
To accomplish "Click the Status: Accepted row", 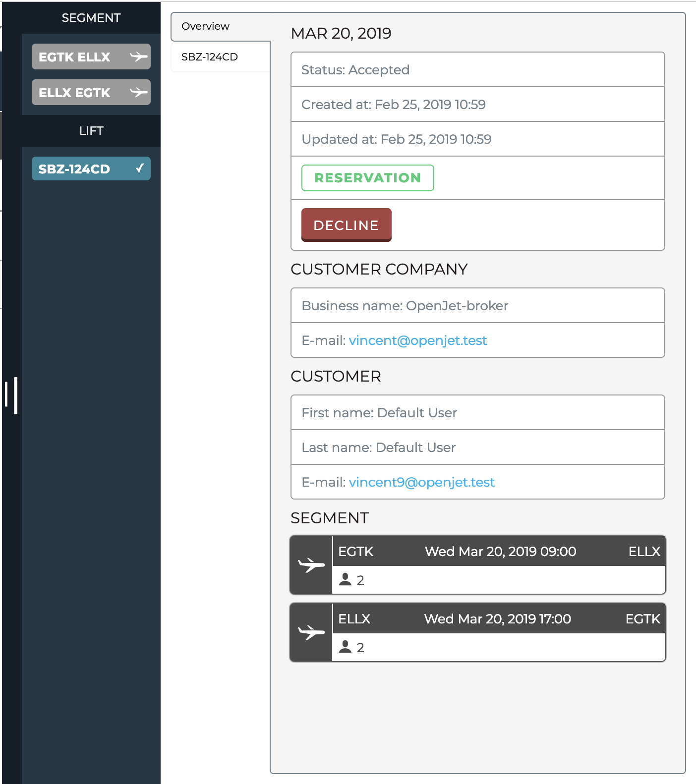I will pyautogui.click(x=477, y=70).
